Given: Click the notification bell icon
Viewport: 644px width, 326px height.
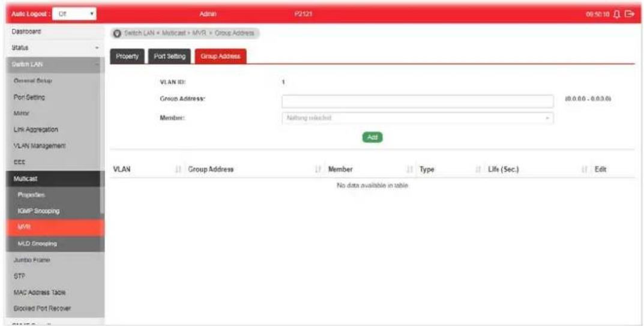Looking at the screenshot, I should pyautogui.click(x=616, y=14).
